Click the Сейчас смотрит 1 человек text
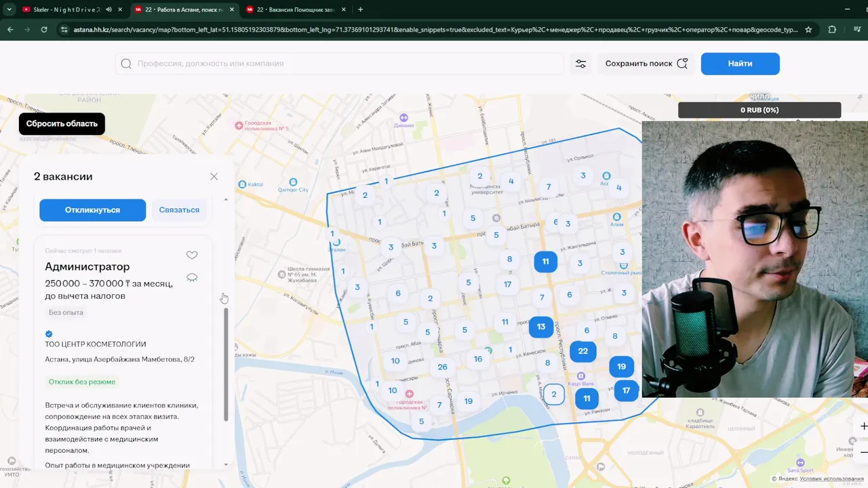The height and width of the screenshot is (488, 868). pos(83,251)
